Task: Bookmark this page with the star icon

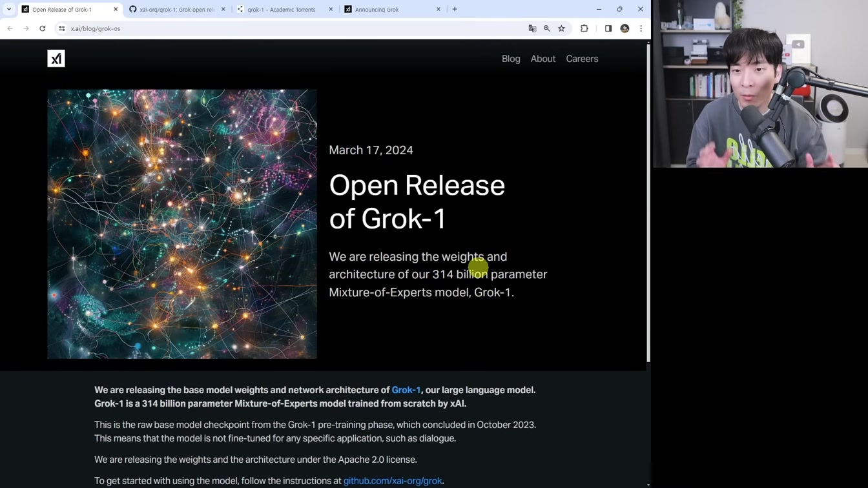Action: pos(562,28)
